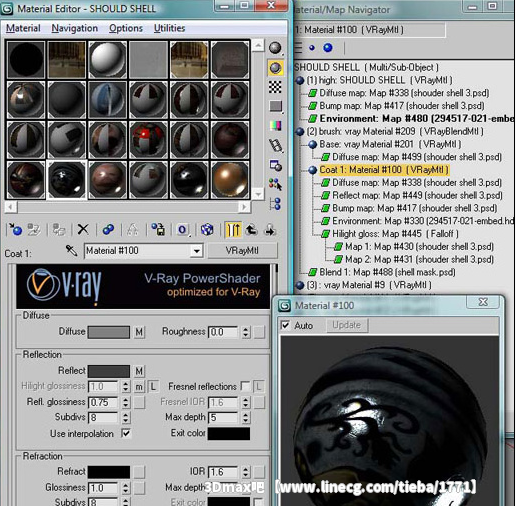Click the Refl. glossiness value field
The width and height of the screenshot is (516, 506).
(103, 402)
